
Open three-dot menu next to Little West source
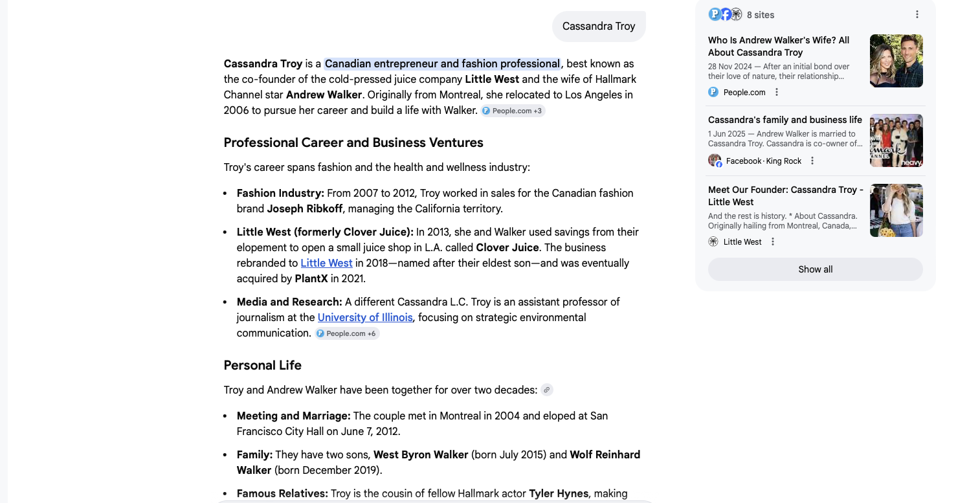click(x=772, y=241)
